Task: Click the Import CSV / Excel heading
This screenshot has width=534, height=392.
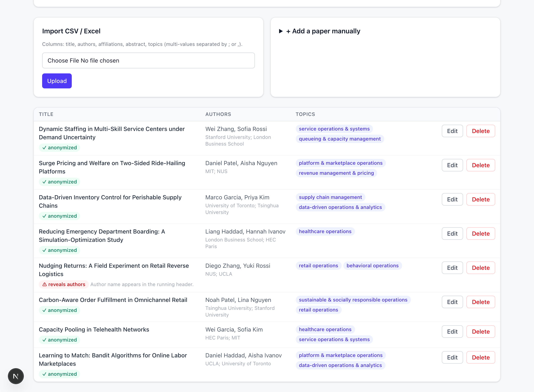Action: 71,31
